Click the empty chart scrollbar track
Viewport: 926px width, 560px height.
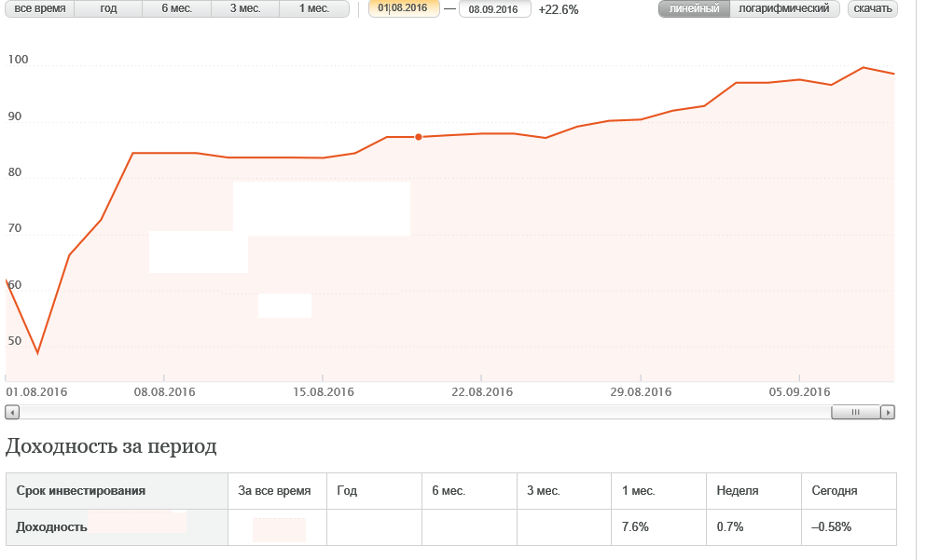[425, 413]
